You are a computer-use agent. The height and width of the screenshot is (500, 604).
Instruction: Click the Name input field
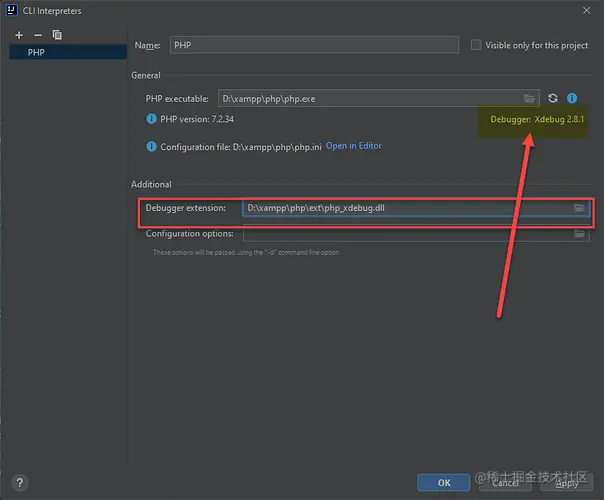coord(314,45)
